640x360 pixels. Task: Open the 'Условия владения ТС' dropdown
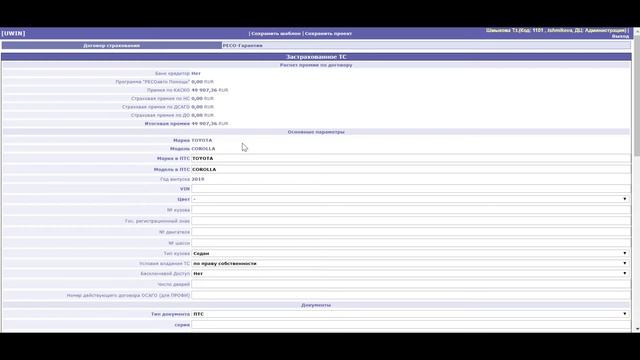pos(410,264)
